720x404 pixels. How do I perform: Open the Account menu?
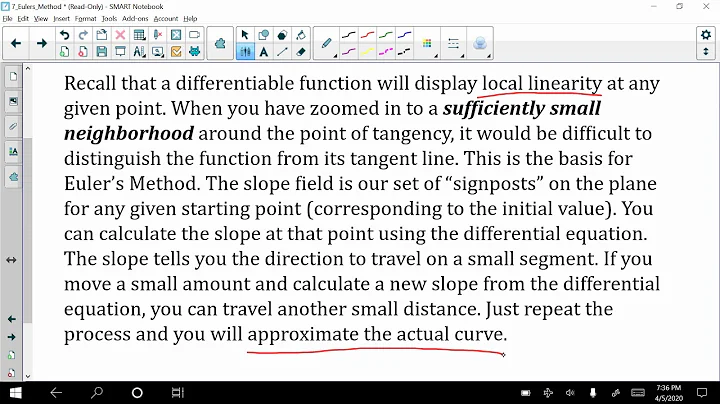tap(165, 19)
